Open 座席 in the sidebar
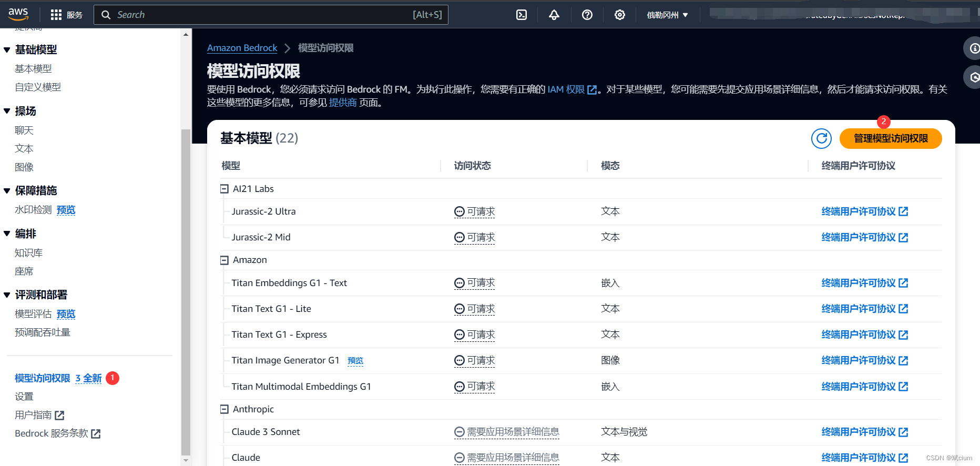The height and width of the screenshot is (466, 980). tap(24, 271)
